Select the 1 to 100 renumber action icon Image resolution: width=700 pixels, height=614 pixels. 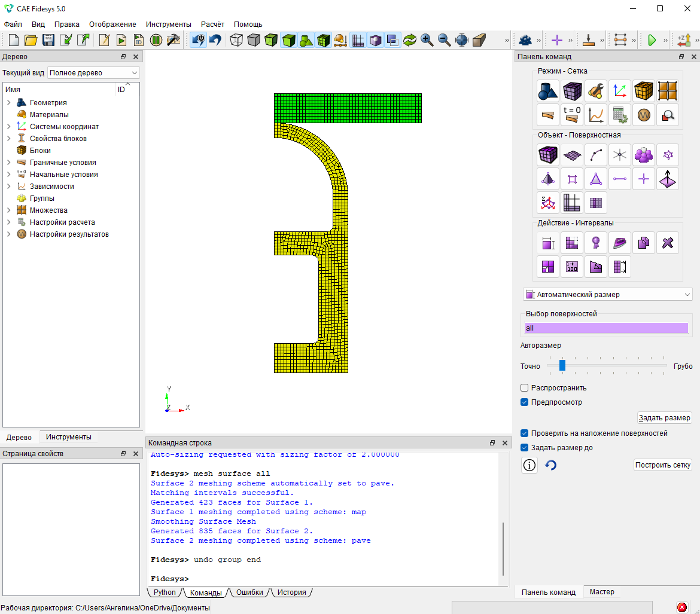(572, 267)
